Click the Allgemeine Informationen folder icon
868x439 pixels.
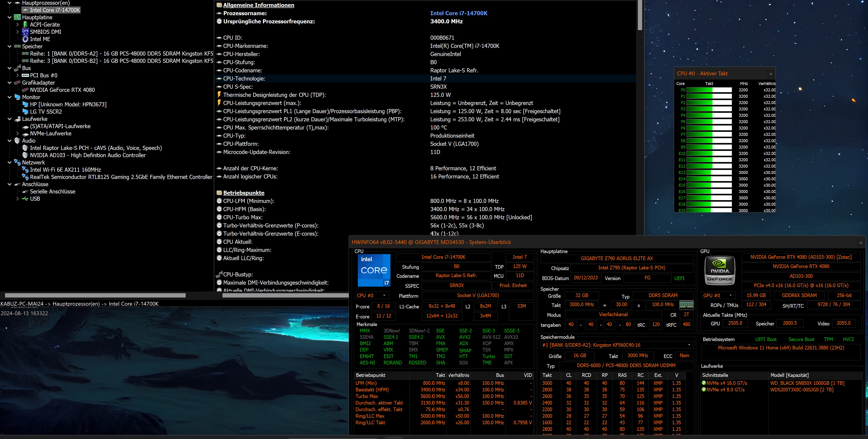click(219, 5)
